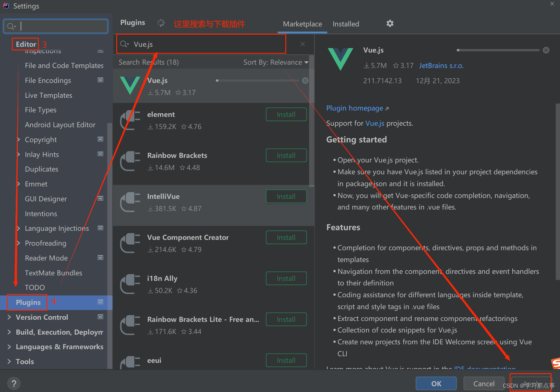Expand the Proofreading settings node
The image size is (560, 392).
point(19,243)
